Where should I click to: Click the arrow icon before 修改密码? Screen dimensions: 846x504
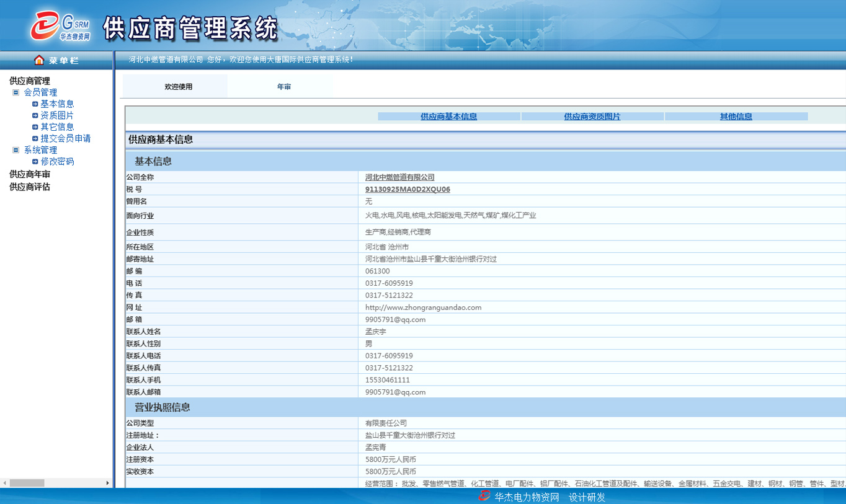(x=35, y=161)
